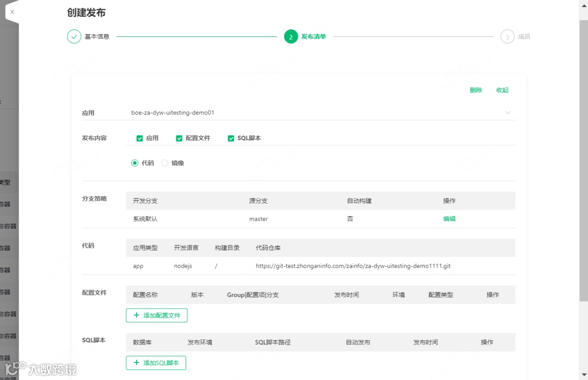The width and height of the screenshot is (588, 380).
Task: Click the master source branch cell
Action: [259, 219]
